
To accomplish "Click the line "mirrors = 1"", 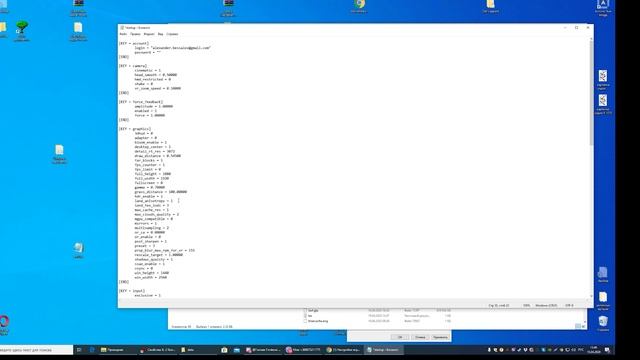I will pos(145,223).
